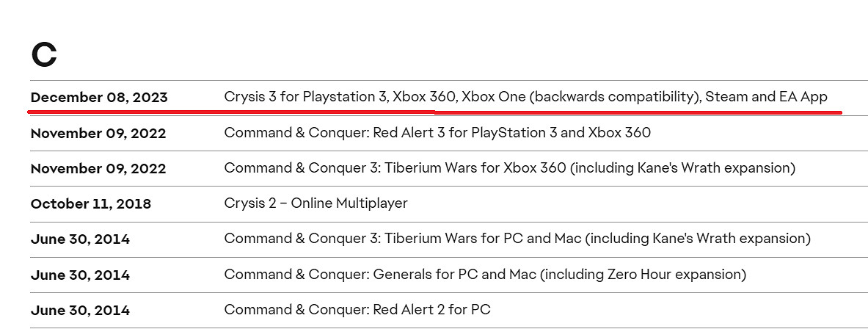868x329 pixels.
Task: Click the Kane's Wrath note in the Xbox 360 row
Action: pos(682,168)
